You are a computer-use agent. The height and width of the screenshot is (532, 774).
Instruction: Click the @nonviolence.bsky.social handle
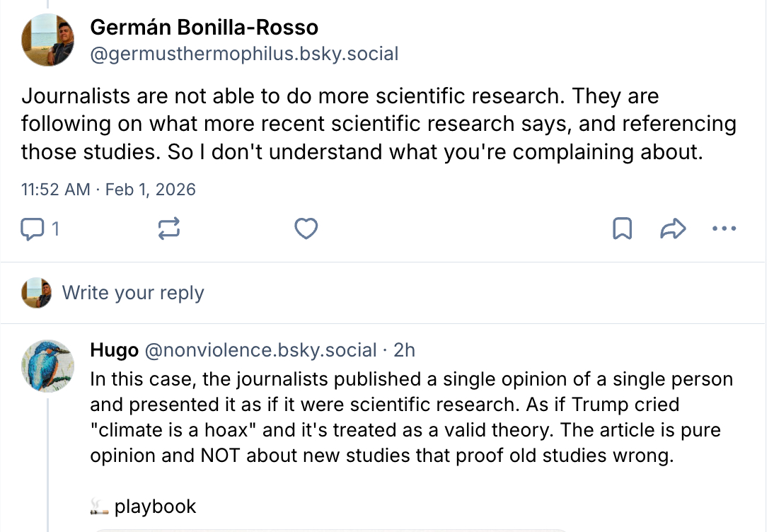click(260, 349)
